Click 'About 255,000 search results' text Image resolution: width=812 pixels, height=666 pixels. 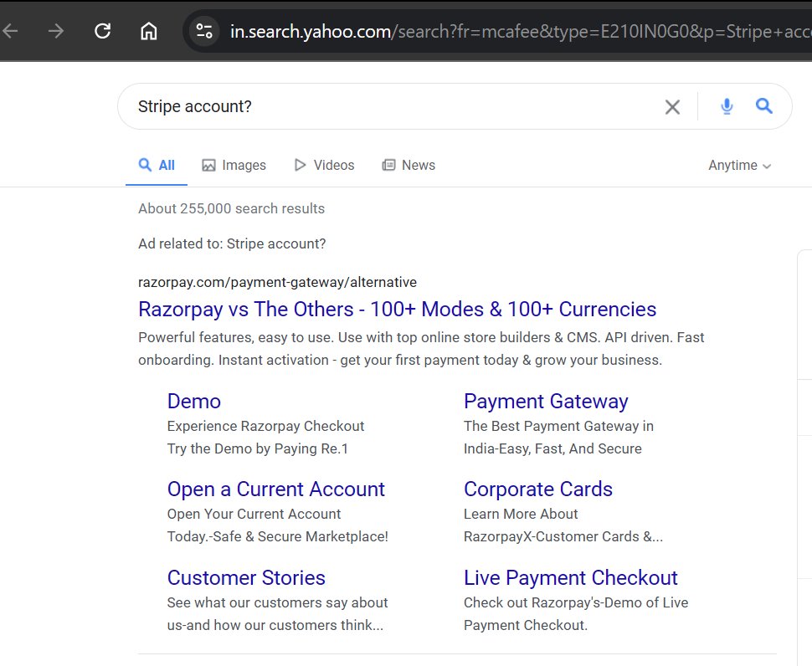(x=232, y=208)
